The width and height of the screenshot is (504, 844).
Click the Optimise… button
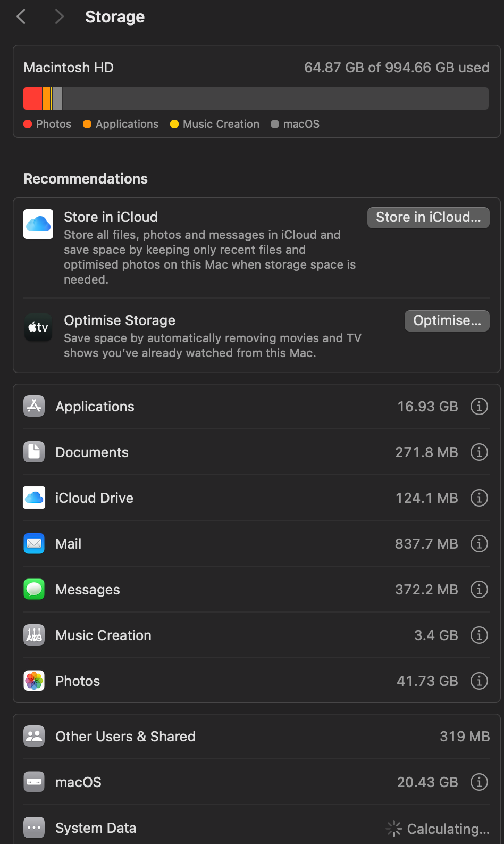point(447,320)
